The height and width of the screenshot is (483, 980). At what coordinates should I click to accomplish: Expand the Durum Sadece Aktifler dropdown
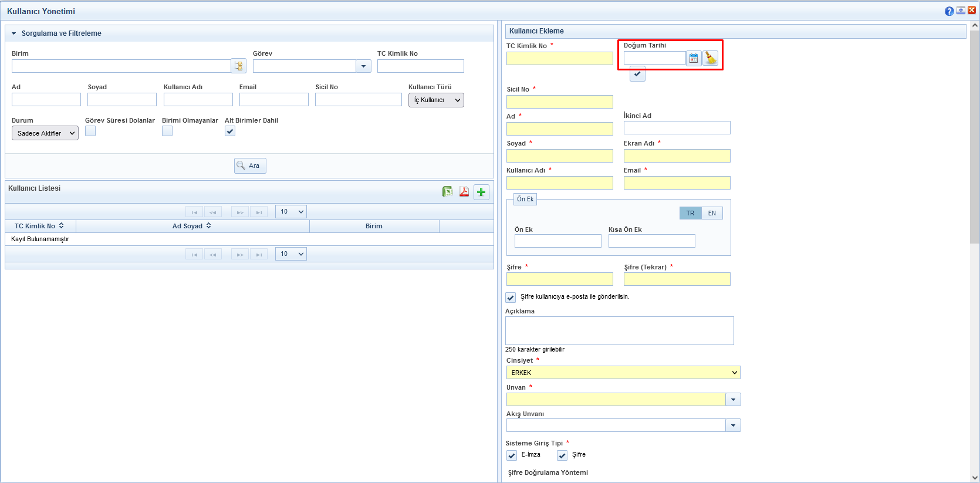coord(45,133)
